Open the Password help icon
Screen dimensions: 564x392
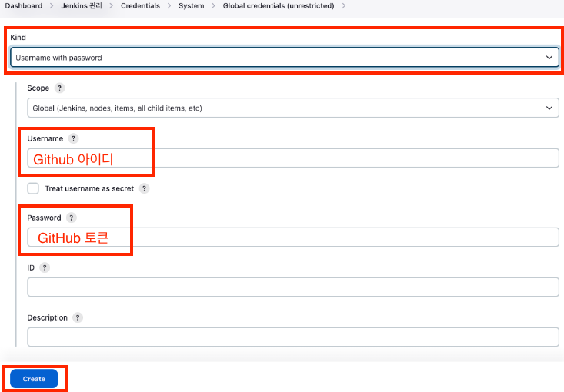pyautogui.click(x=72, y=218)
